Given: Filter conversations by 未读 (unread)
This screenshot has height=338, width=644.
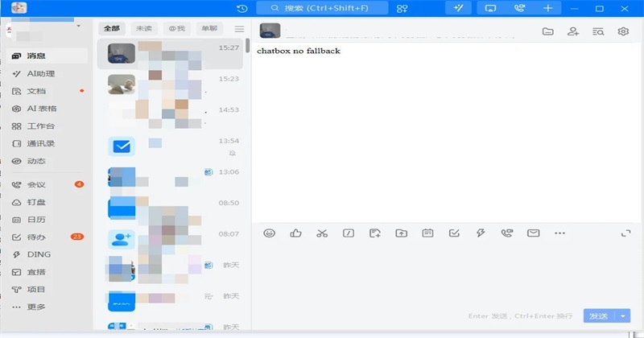Looking at the screenshot, I should click(x=146, y=28).
